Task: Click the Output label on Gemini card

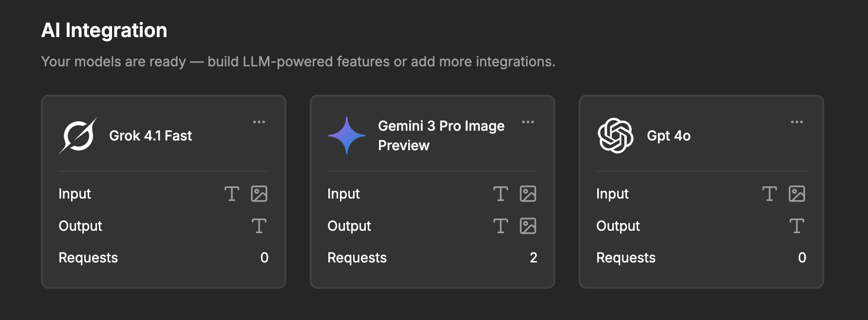Action: tap(349, 226)
